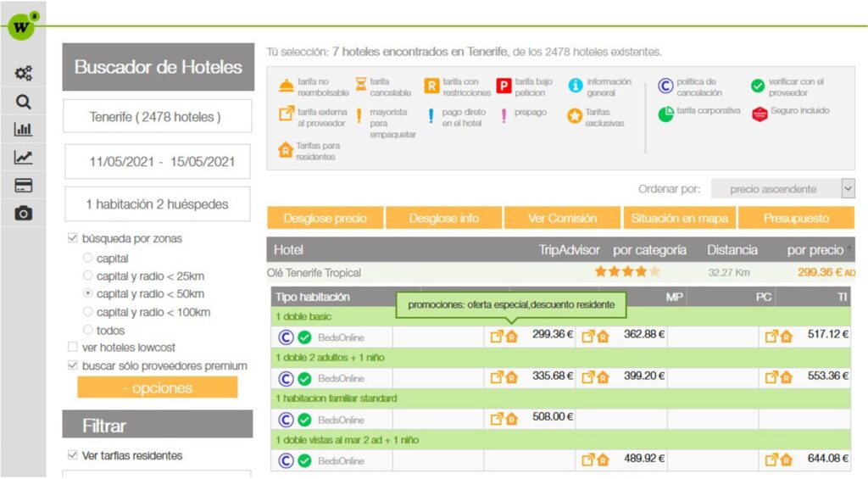This screenshot has width=868, height=479.
Task: Click the camera icon in sidebar
Action: (x=24, y=214)
